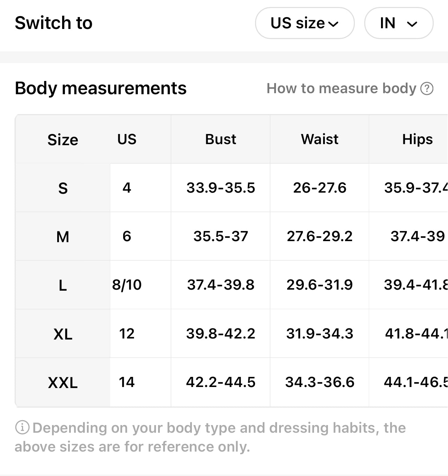Click the 8/10 US size cell
448x476 pixels.
[x=127, y=285]
